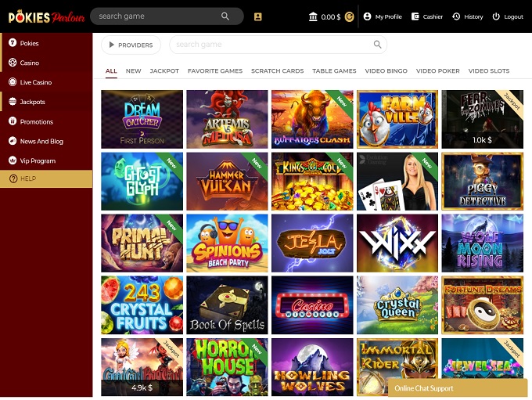
Task: Open Live Casino in sidebar
Action: [35, 82]
